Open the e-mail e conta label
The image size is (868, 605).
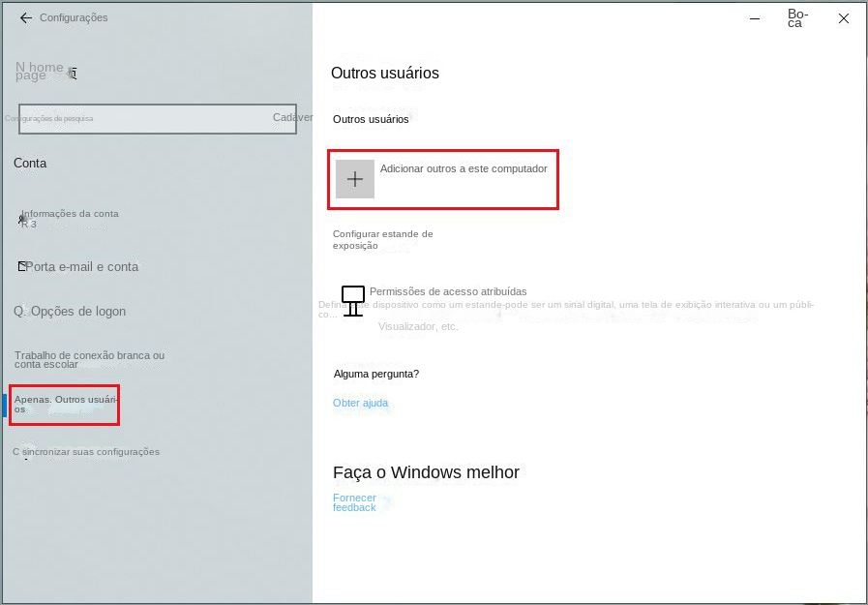[83, 266]
